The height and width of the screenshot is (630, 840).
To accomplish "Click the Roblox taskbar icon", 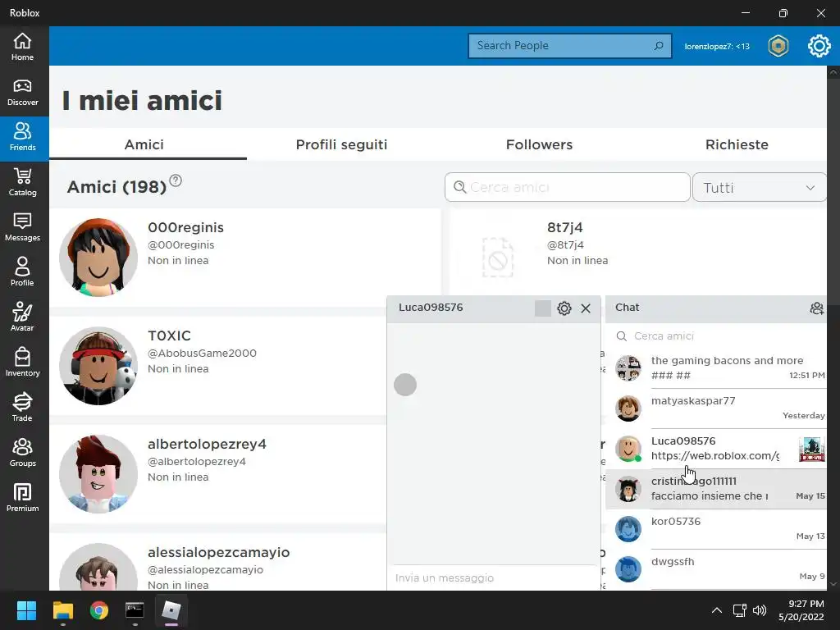I will [171, 610].
